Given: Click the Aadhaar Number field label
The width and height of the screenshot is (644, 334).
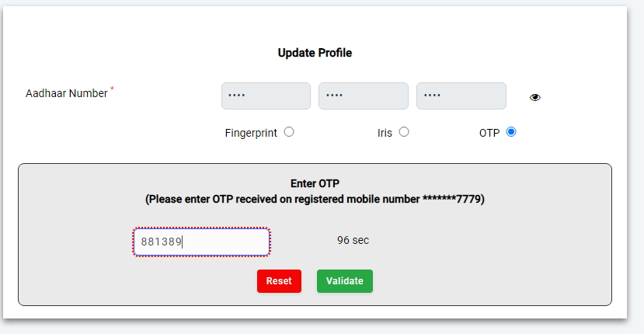Looking at the screenshot, I should pyautogui.click(x=67, y=93).
